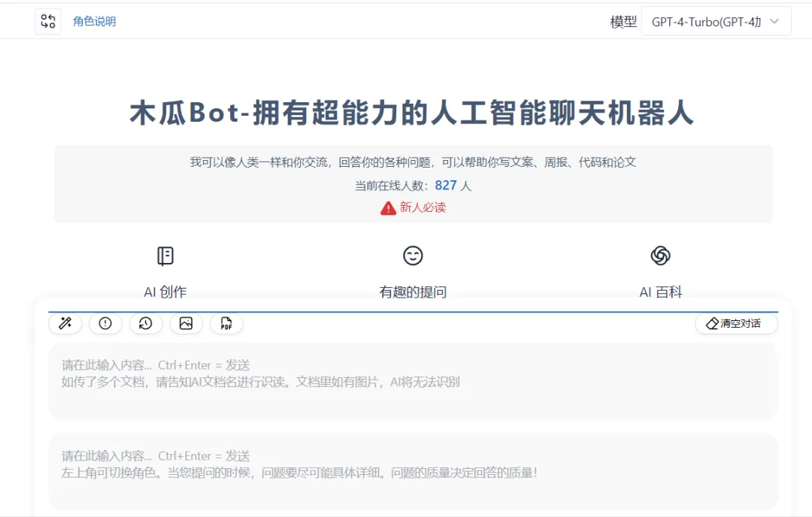Click the upper input box about document recognition
This screenshot has width=812, height=517.
point(413,381)
